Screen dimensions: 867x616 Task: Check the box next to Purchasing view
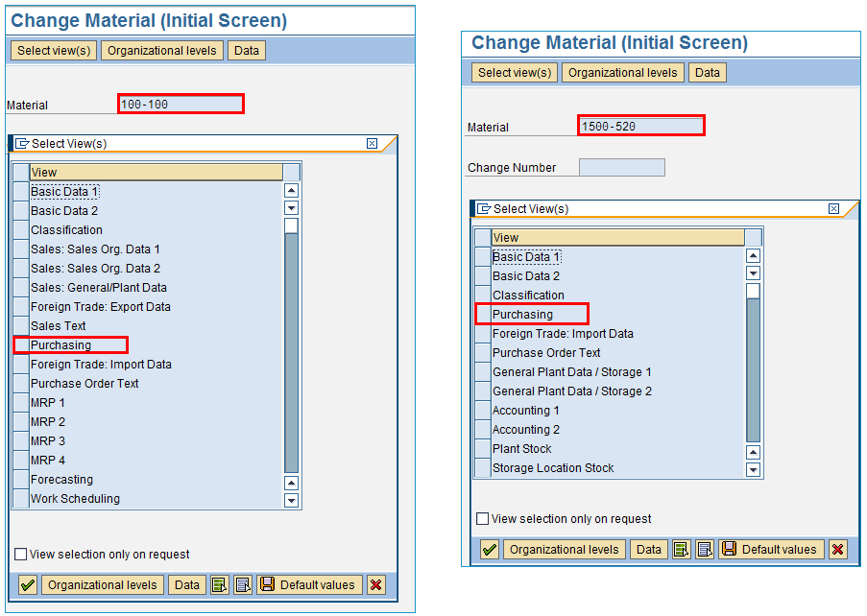point(20,344)
